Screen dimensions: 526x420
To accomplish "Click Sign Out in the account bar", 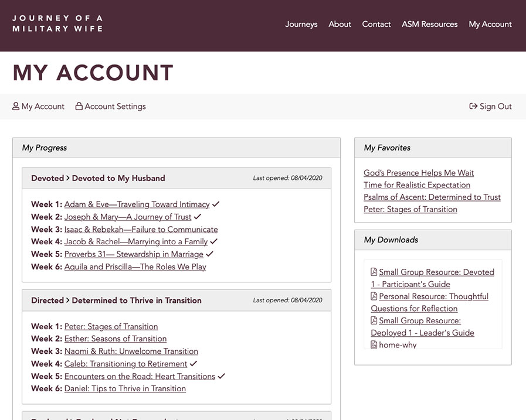I will click(x=495, y=106).
